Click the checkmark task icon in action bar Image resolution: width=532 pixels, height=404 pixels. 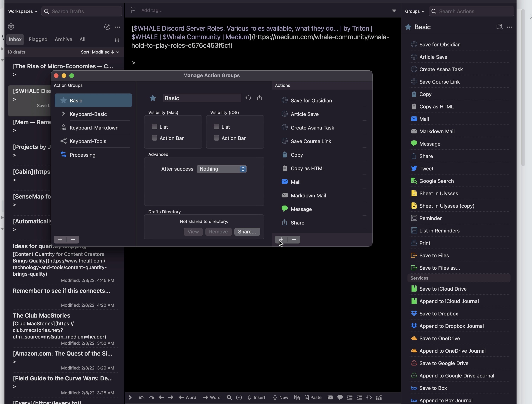click(239, 397)
